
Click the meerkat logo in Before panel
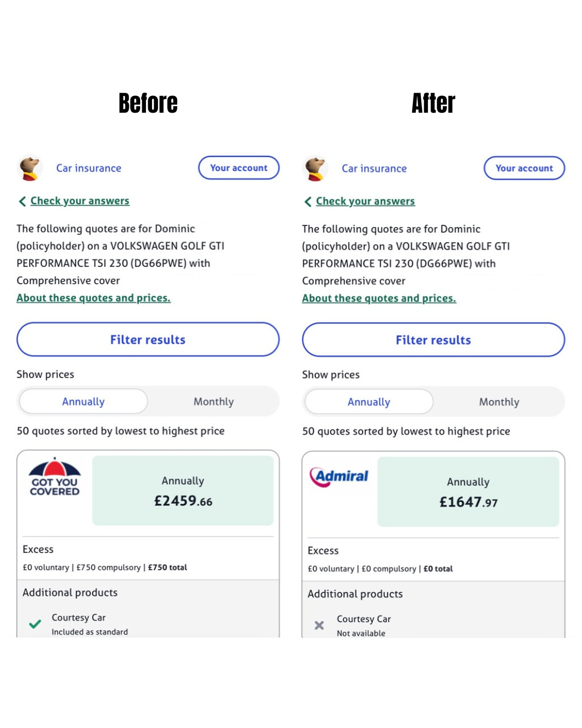(x=30, y=168)
